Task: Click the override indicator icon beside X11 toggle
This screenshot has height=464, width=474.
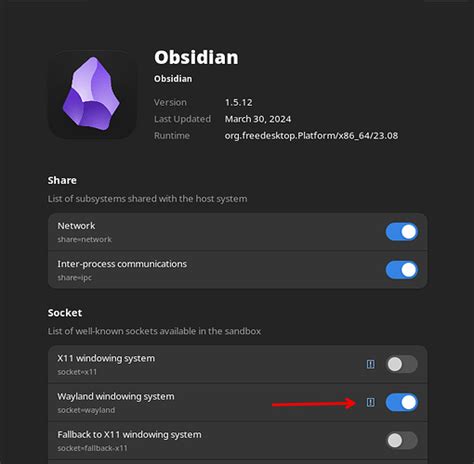Action: coord(370,364)
